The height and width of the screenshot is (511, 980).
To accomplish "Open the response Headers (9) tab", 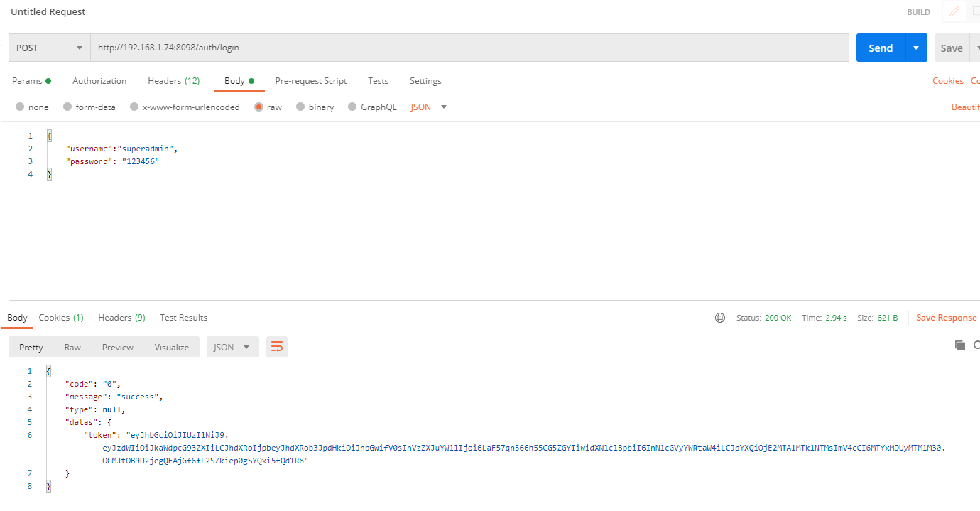I will click(x=121, y=318).
